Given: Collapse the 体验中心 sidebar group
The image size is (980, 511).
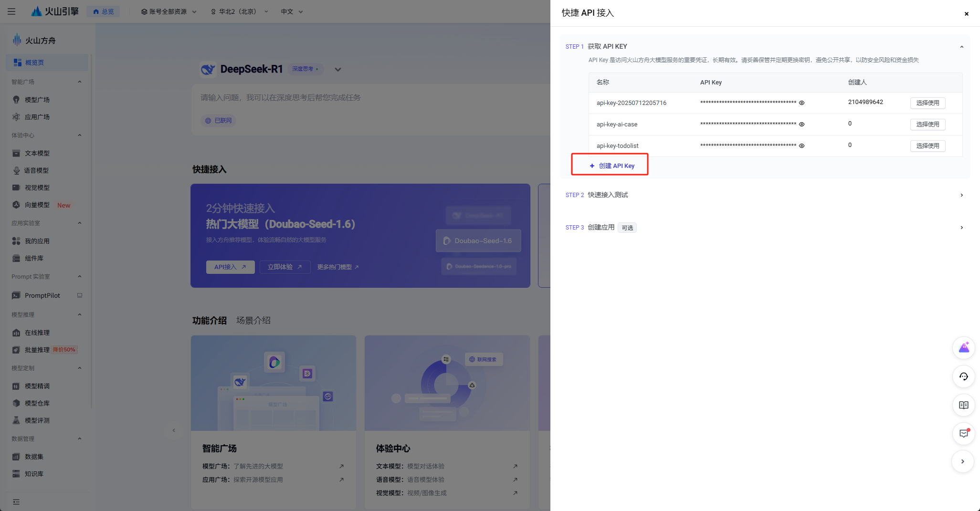Looking at the screenshot, I should (x=80, y=135).
